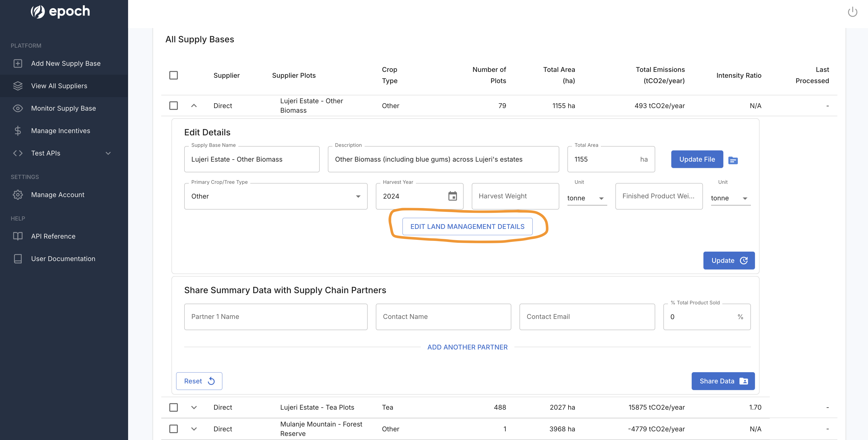Click the Manage Account gear icon
The width and height of the screenshot is (868, 440).
(x=18, y=195)
